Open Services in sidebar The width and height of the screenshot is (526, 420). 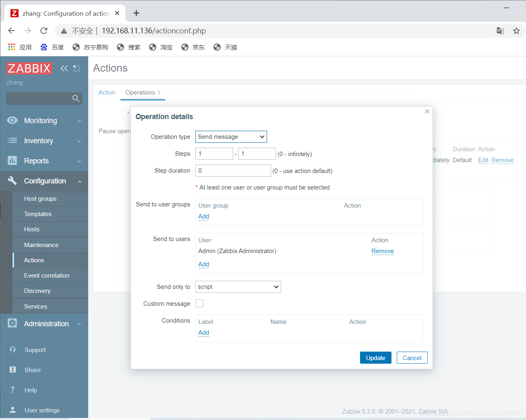coord(50,307)
